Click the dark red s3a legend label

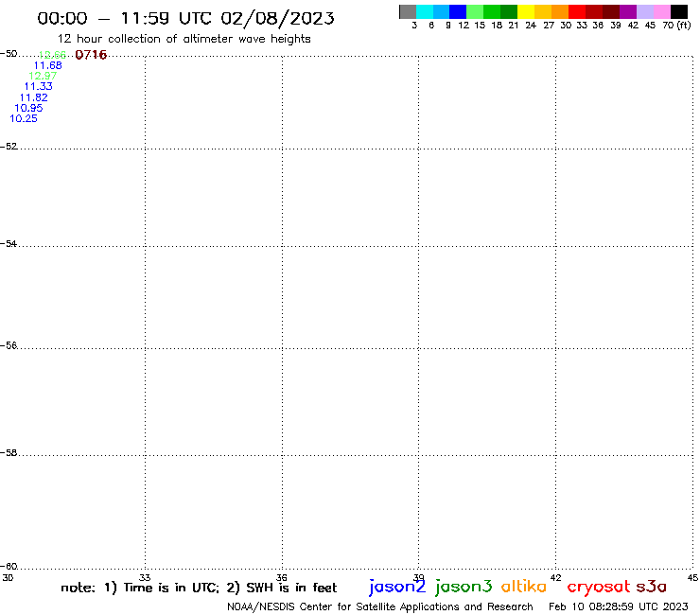pos(651,587)
